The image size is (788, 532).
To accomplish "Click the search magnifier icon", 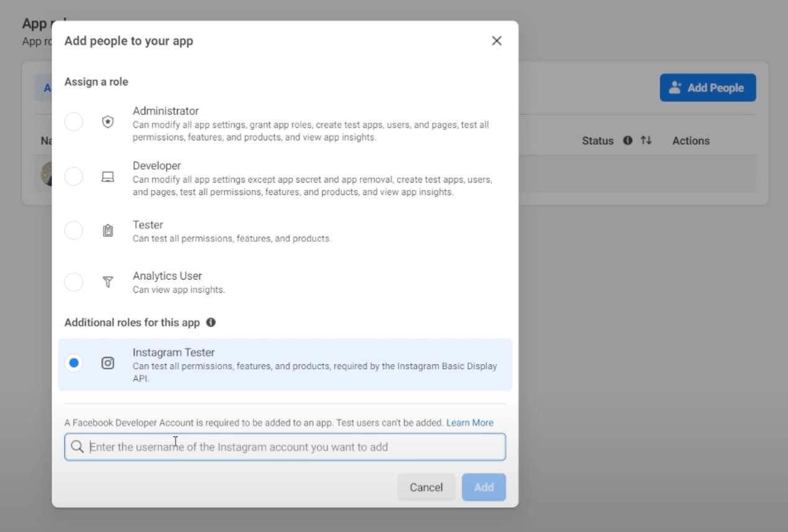I will [77, 447].
